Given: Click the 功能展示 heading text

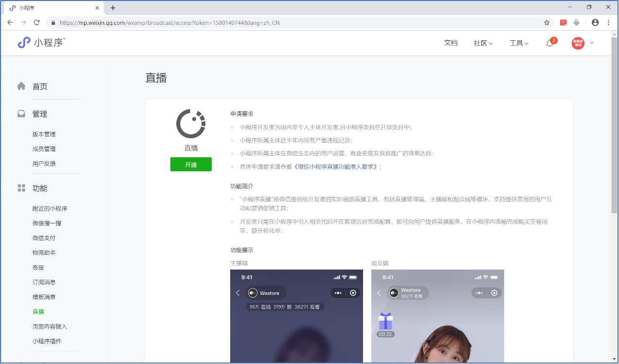Looking at the screenshot, I should [x=242, y=250].
